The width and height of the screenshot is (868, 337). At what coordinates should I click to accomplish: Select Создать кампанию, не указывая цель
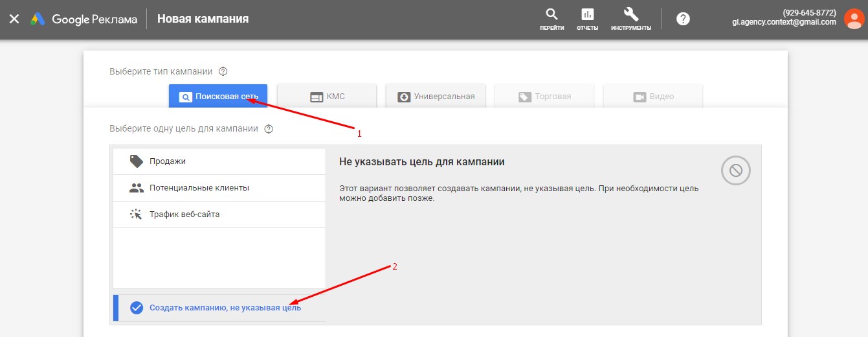219,308
